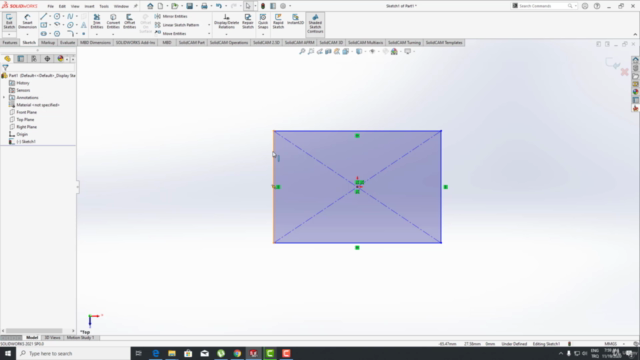Image resolution: width=640 pixels, height=360 pixels.
Task: Open the File menu
Action: coord(50,6)
